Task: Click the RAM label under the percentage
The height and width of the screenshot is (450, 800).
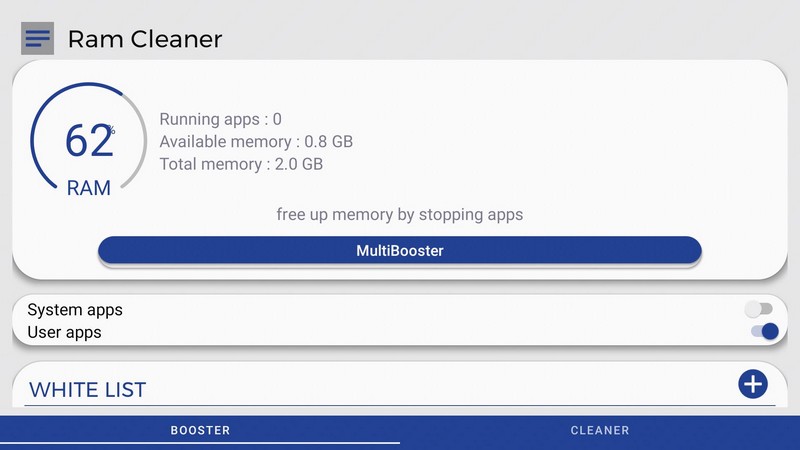Action: [89, 188]
